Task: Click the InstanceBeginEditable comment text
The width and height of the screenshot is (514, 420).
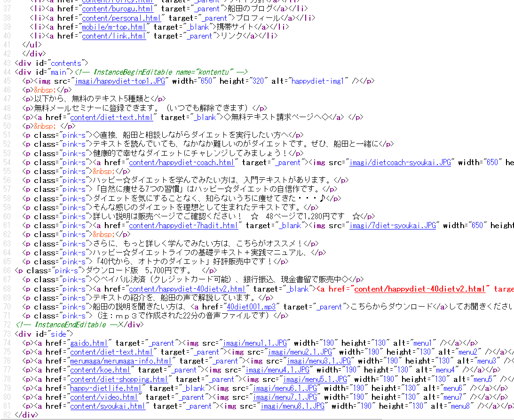Action: [x=161, y=72]
